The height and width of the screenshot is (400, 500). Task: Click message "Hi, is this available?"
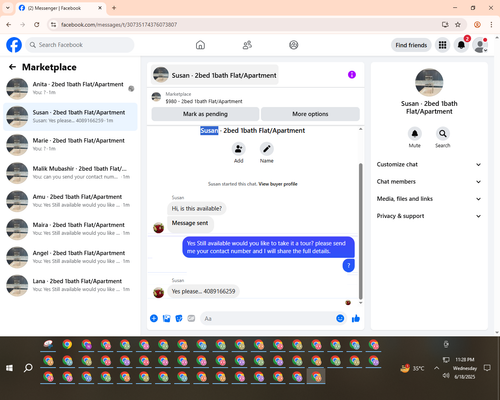197,209
